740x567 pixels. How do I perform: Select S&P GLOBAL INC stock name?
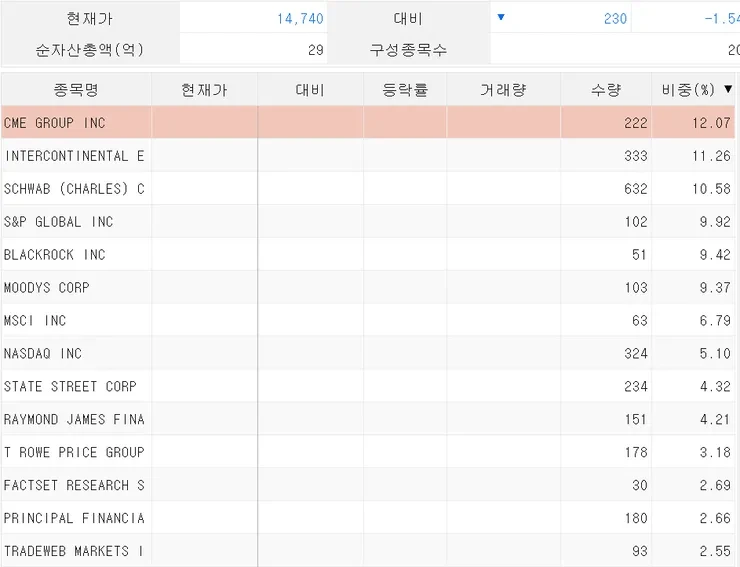[59, 222]
